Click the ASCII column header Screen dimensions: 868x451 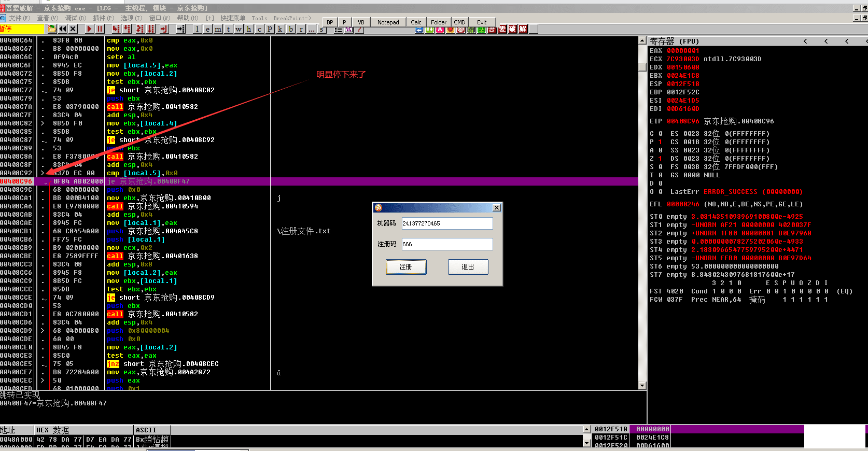tap(152, 430)
